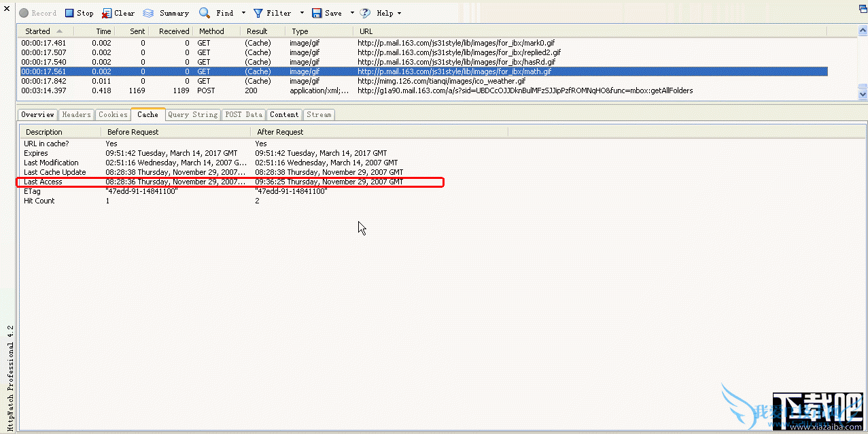Sort by the URL column header
Viewport: 868px width, 434px height.
pos(590,31)
